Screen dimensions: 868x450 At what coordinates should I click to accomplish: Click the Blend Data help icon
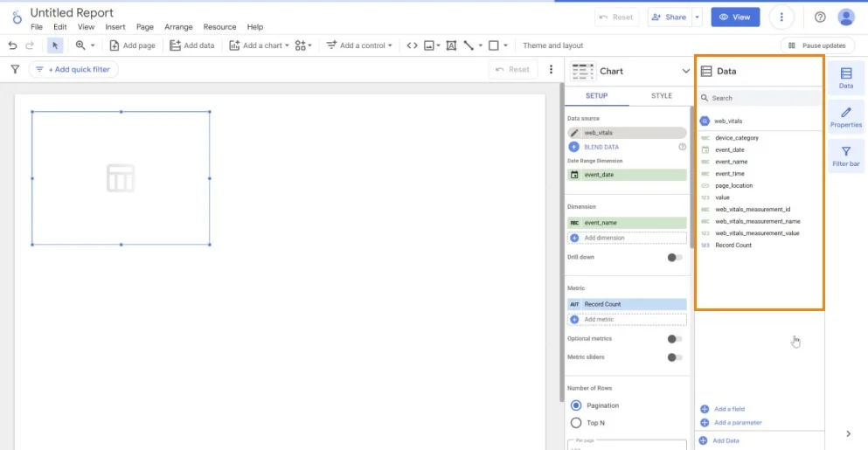(682, 147)
